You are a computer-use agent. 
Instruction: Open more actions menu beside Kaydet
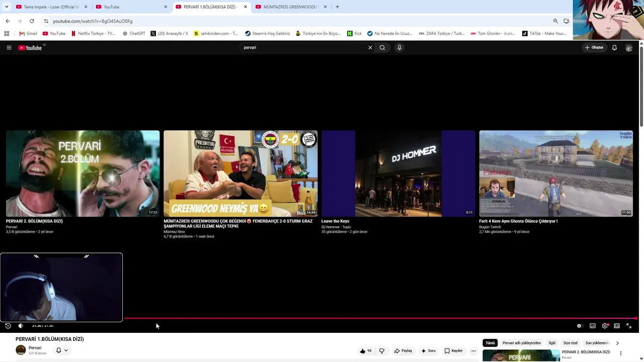[473, 351]
